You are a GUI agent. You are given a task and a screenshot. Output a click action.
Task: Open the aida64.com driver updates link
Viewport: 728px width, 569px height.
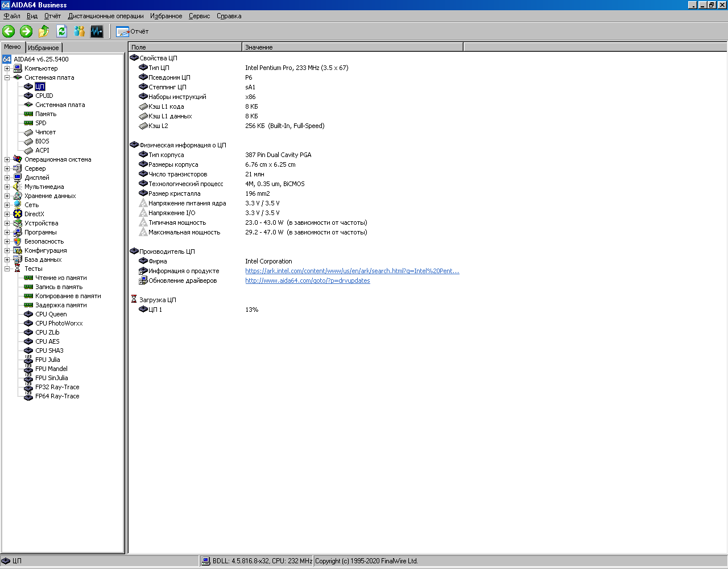coord(308,281)
